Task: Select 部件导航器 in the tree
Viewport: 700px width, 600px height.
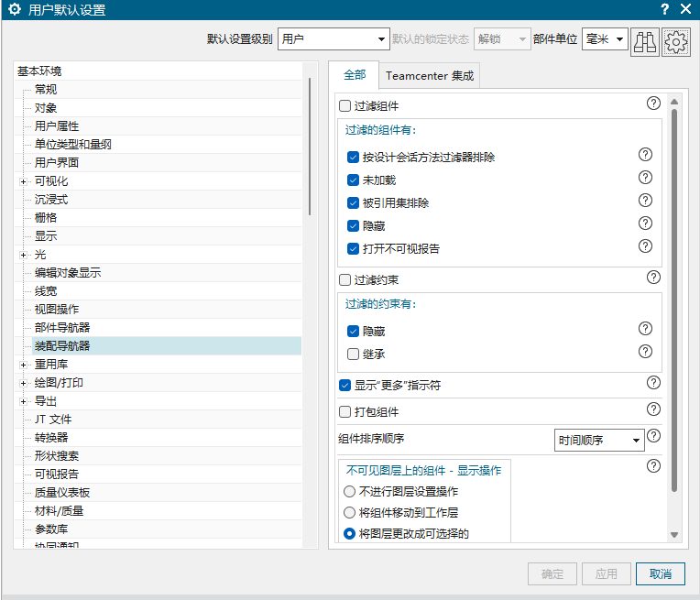Action: click(62, 328)
